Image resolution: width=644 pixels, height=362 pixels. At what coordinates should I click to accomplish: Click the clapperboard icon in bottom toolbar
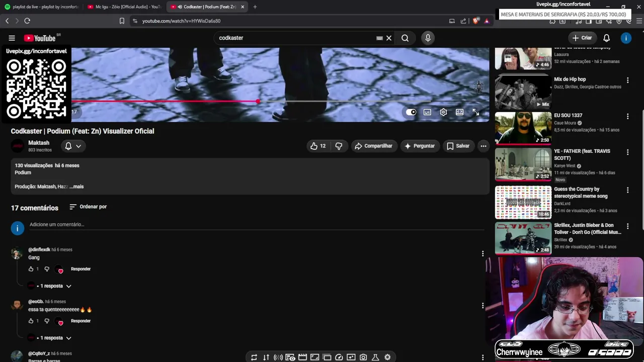click(302, 357)
